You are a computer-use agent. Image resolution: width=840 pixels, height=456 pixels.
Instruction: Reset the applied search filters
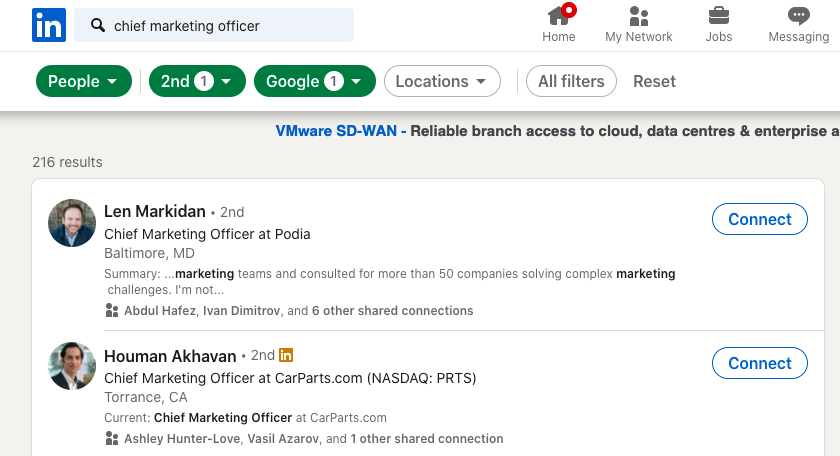(654, 82)
